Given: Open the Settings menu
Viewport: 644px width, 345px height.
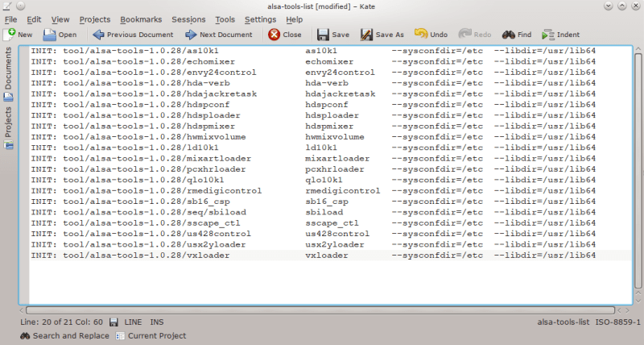Looking at the screenshot, I should pyautogui.click(x=260, y=19).
